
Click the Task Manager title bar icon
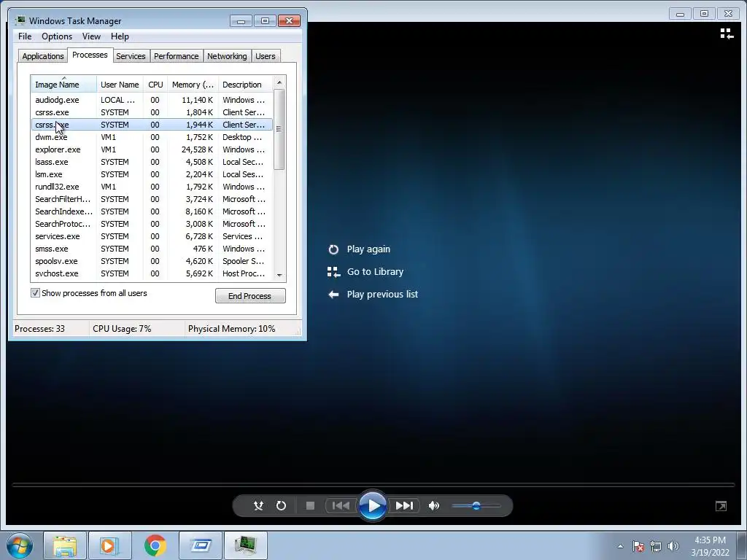coord(20,20)
